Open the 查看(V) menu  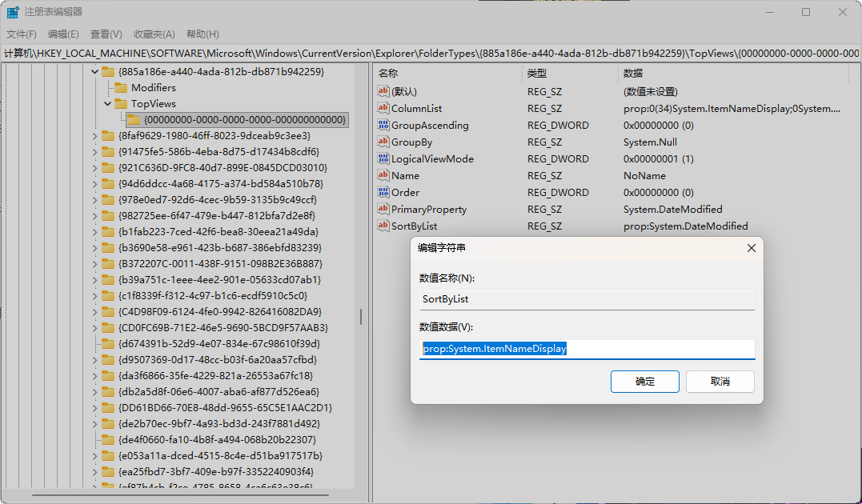click(106, 34)
